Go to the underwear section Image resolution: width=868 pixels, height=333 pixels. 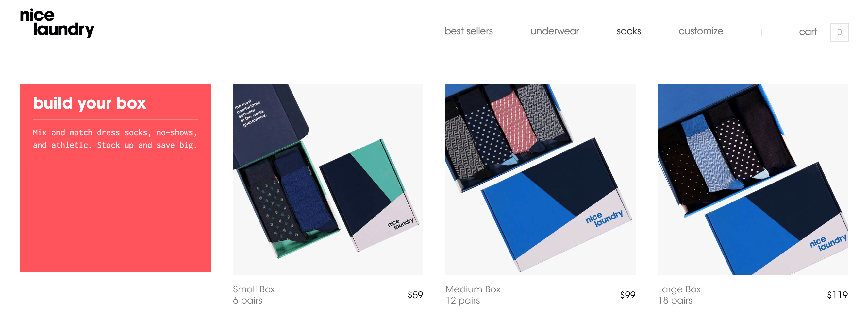(554, 31)
